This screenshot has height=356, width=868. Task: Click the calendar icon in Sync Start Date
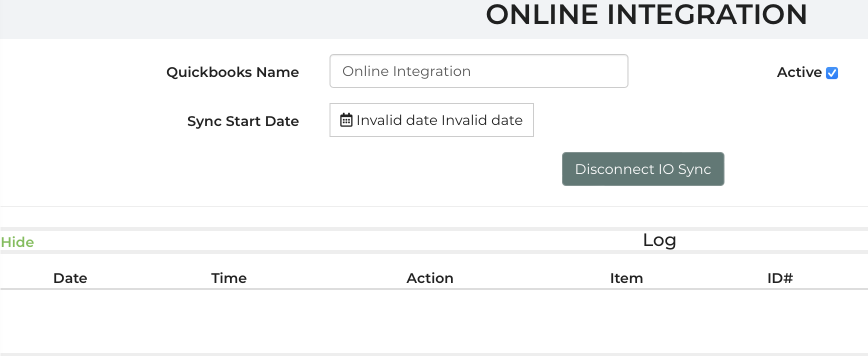pyautogui.click(x=346, y=120)
